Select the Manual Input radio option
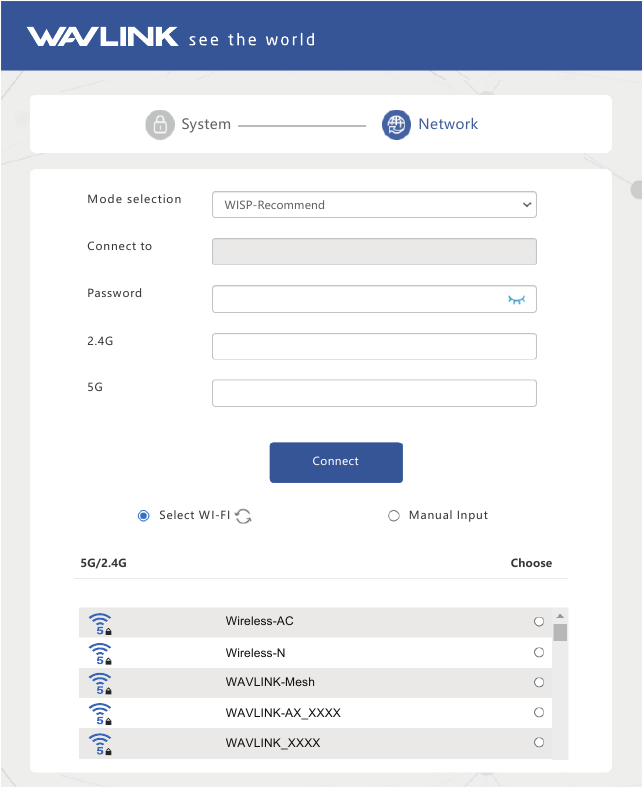642x787 pixels. [x=394, y=516]
